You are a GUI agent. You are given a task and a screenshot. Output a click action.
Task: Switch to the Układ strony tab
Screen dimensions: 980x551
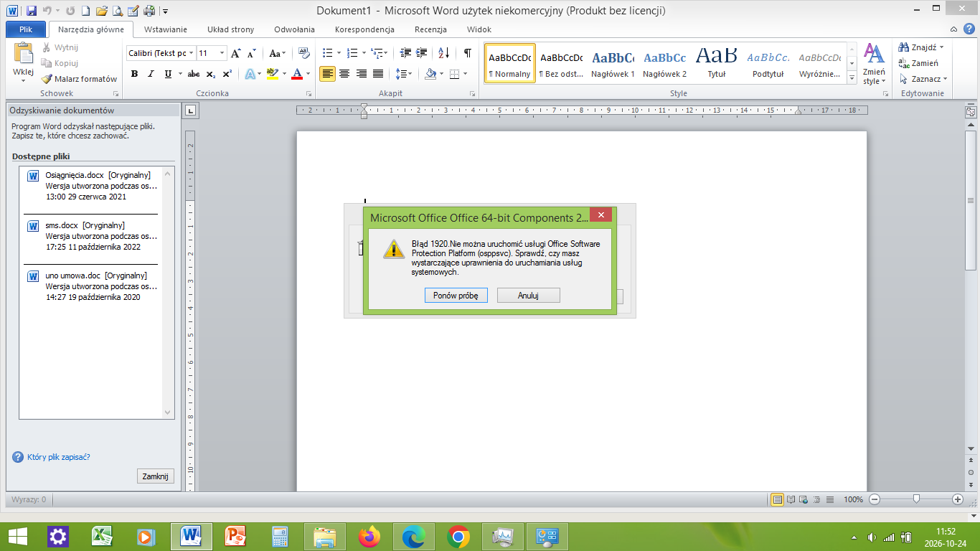(230, 29)
